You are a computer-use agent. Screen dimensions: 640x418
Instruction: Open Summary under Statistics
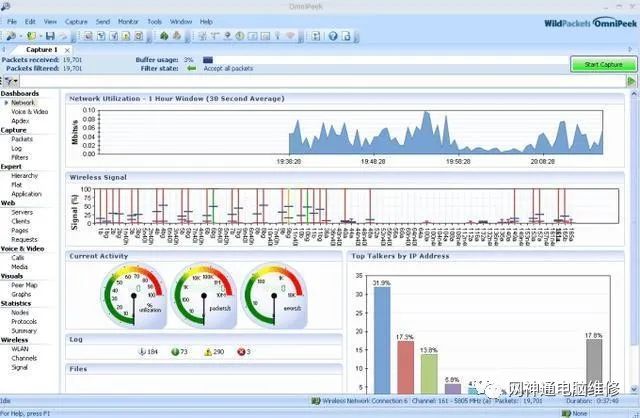(x=24, y=331)
